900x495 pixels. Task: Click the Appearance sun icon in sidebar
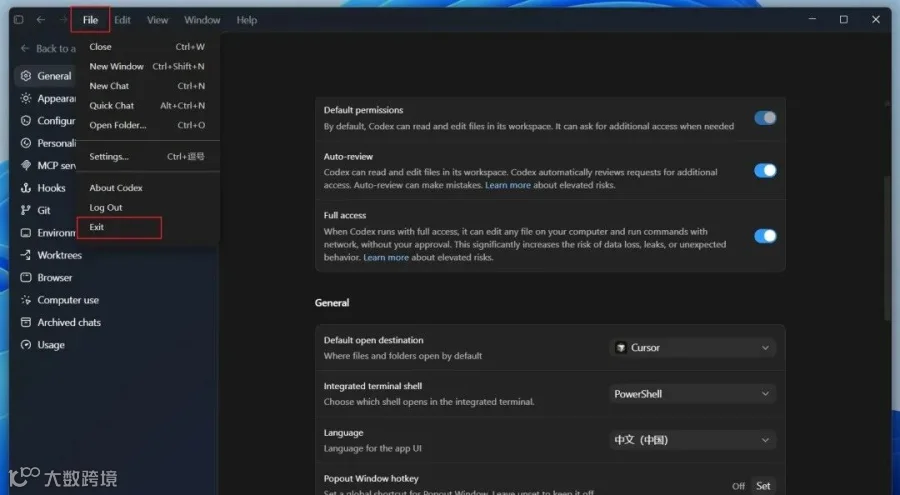pyautogui.click(x=26, y=98)
